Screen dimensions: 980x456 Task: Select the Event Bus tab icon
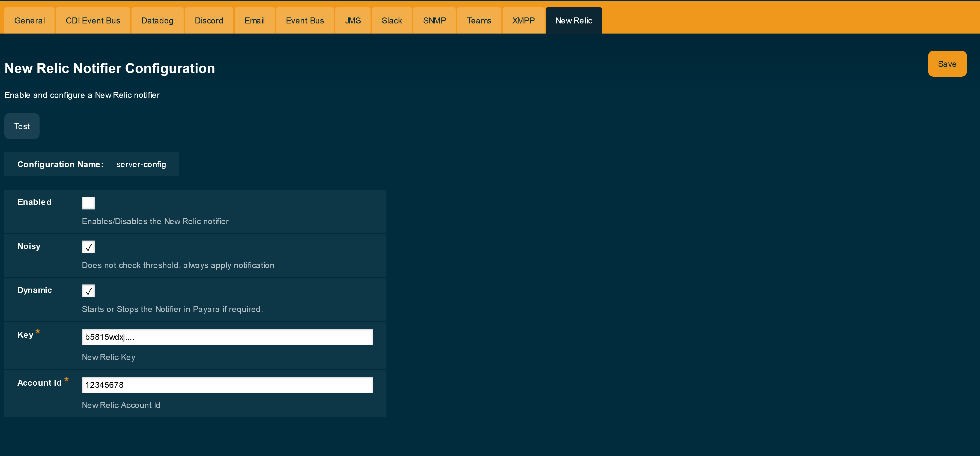pos(304,20)
